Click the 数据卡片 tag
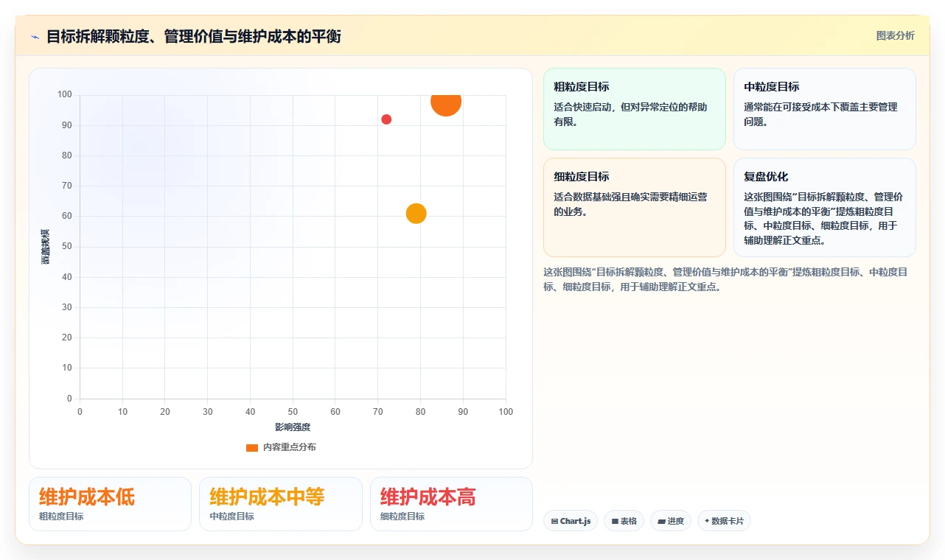Image resolution: width=945 pixels, height=560 pixels. (x=724, y=521)
